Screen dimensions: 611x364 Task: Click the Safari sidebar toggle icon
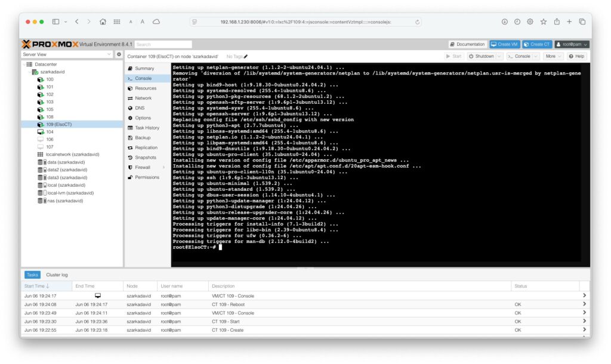(x=55, y=22)
